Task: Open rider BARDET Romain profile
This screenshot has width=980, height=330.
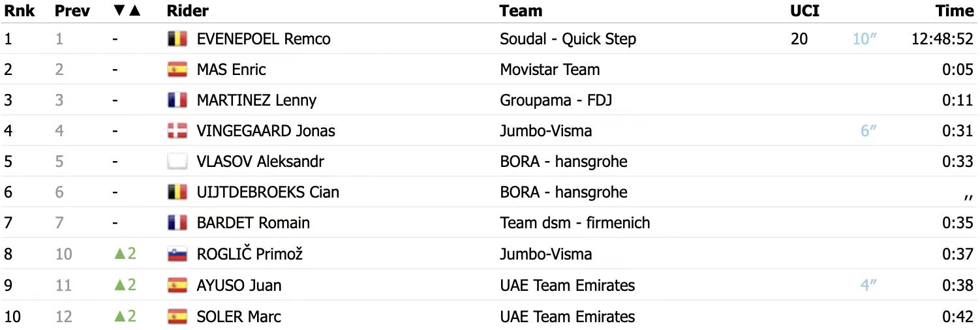Action: coord(253,223)
